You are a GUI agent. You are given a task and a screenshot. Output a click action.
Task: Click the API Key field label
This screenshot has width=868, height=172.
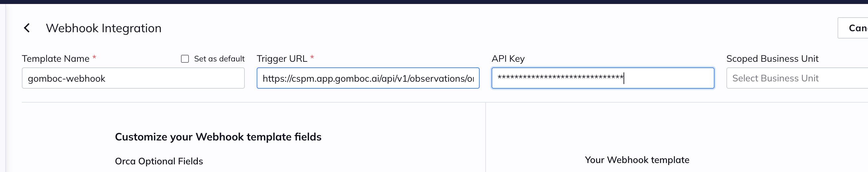(x=508, y=59)
